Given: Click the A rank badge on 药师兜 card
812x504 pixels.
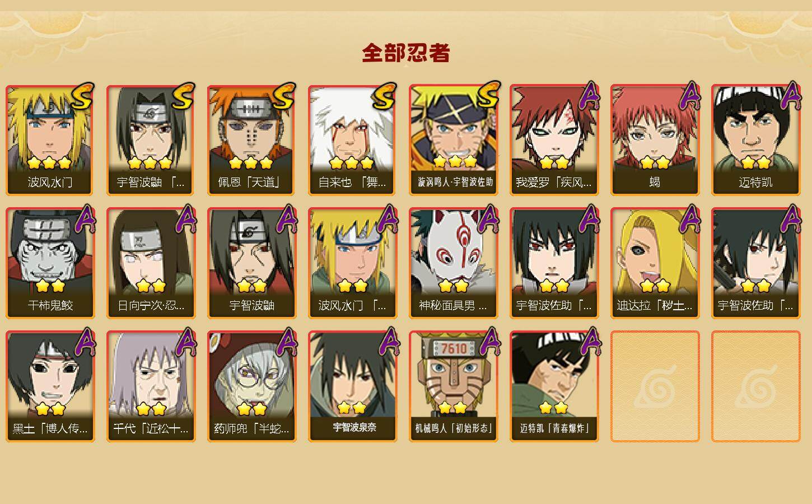Looking at the screenshot, I should point(286,343).
